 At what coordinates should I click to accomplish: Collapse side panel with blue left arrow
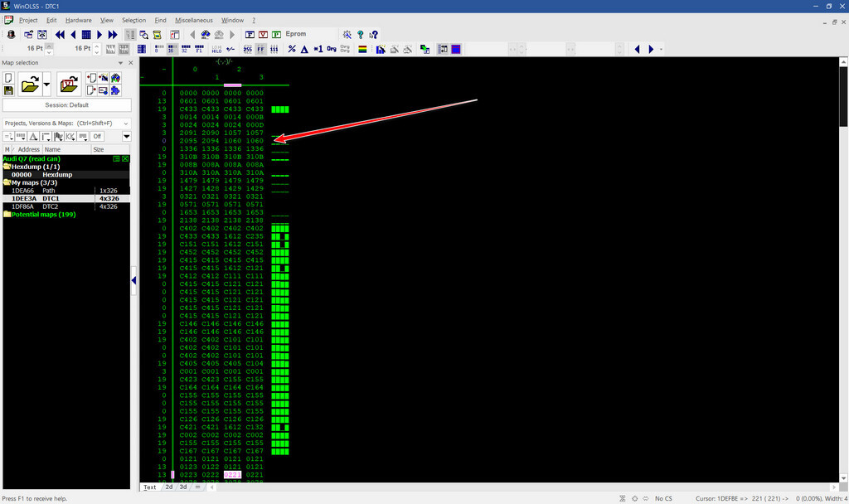pyautogui.click(x=133, y=280)
